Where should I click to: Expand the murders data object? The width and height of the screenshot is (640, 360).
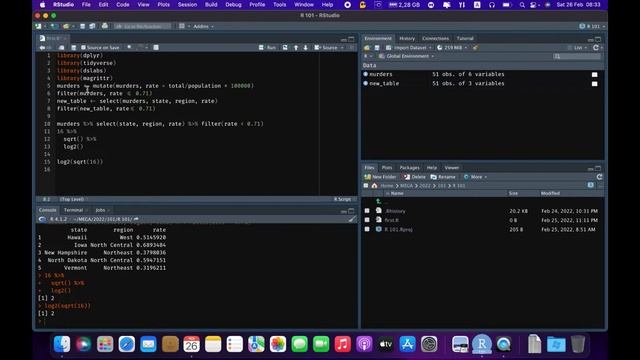click(366, 74)
